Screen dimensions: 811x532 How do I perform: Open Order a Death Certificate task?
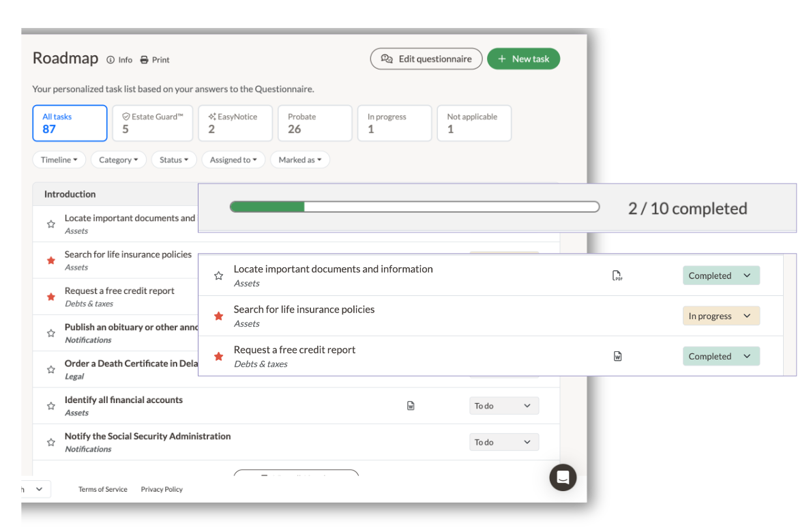[x=132, y=364]
